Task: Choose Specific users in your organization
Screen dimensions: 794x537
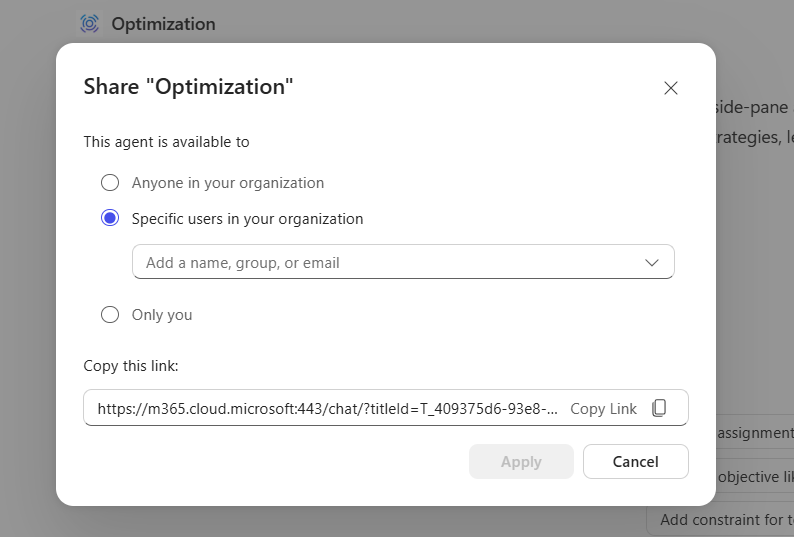Action: point(110,218)
